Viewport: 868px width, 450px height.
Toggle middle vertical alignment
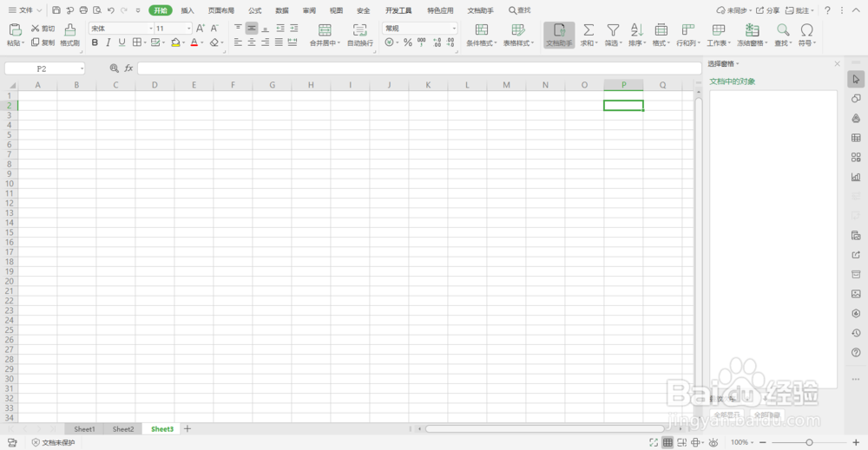[x=252, y=29]
